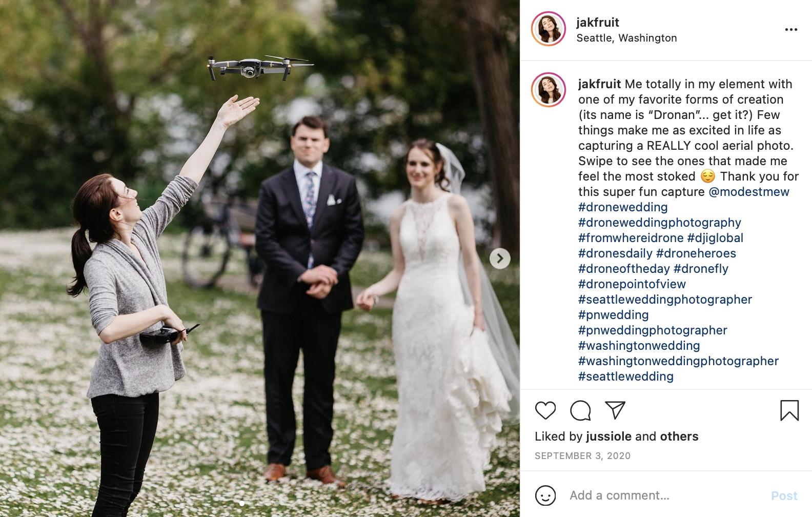Open the @modestmew mention

point(749,191)
